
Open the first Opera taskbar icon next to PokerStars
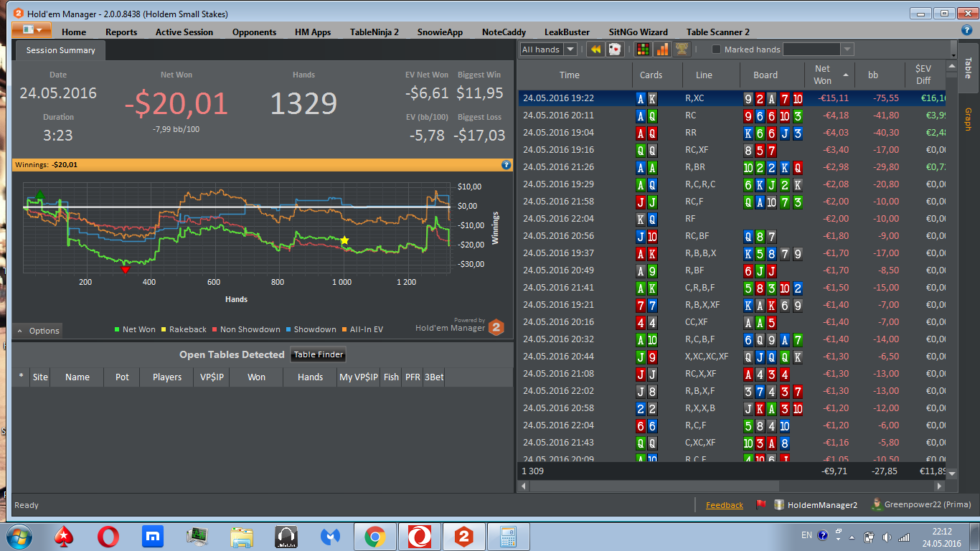[108, 536]
